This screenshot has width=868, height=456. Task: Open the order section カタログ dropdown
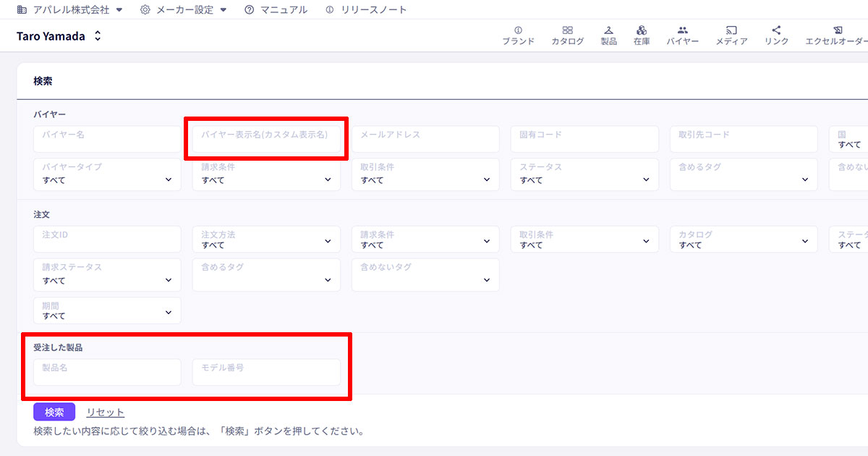point(744,240)
